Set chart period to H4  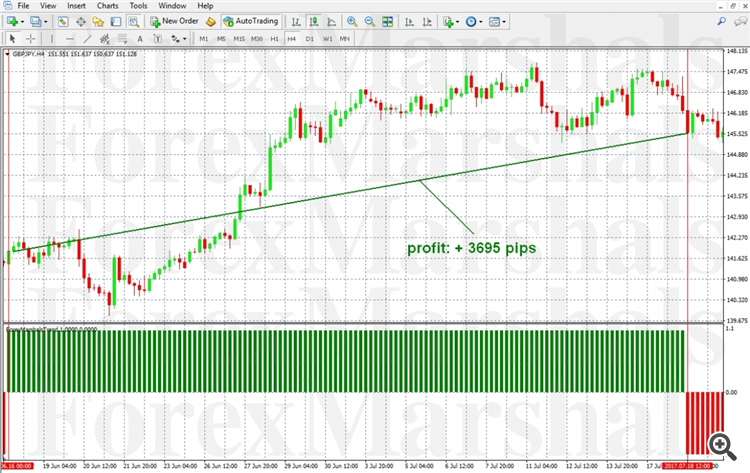[292, 39]
